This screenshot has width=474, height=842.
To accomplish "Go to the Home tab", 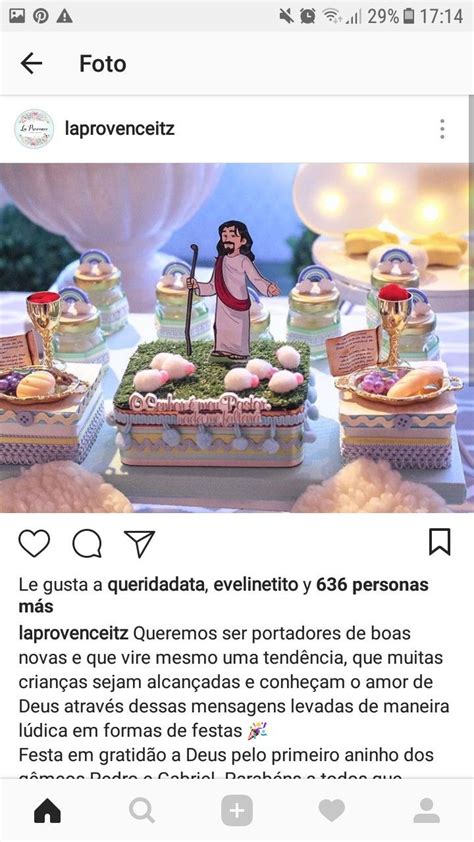I will coord(47,810).
